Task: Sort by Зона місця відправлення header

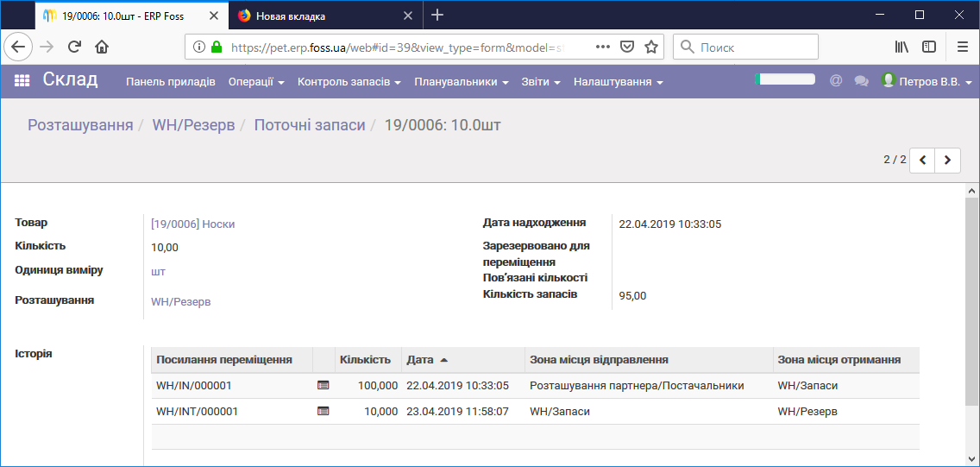Action: tap(649, 359)
